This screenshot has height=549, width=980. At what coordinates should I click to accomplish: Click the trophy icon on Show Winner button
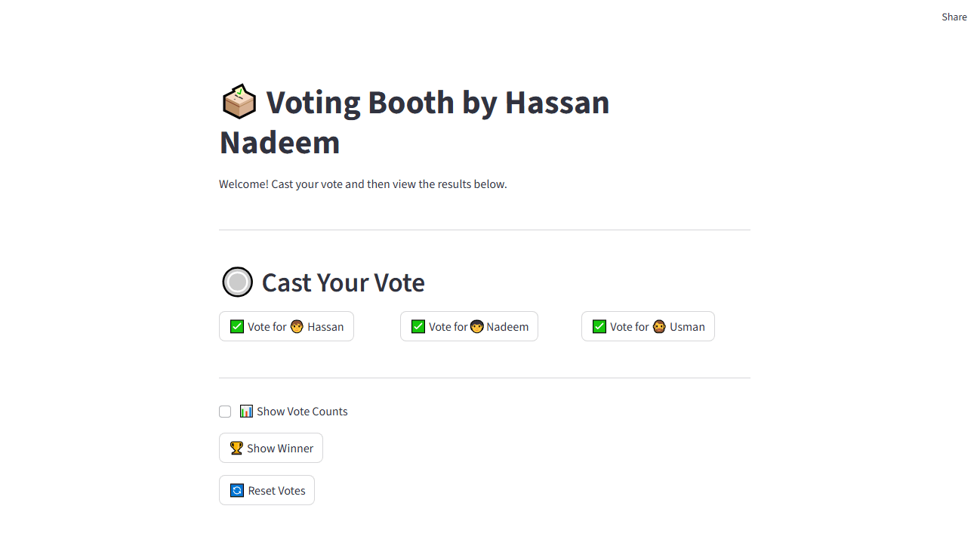tap(236, 448)
